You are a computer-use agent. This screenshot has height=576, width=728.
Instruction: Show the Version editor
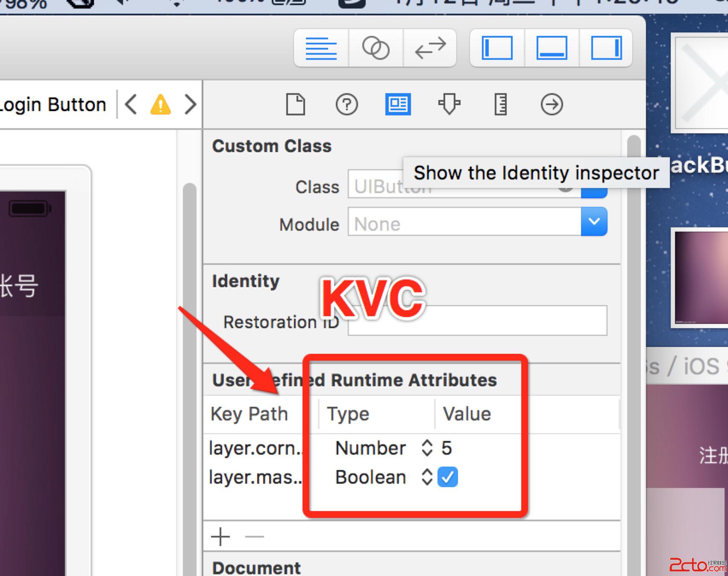pyautogui.click(x=430, y=48)
